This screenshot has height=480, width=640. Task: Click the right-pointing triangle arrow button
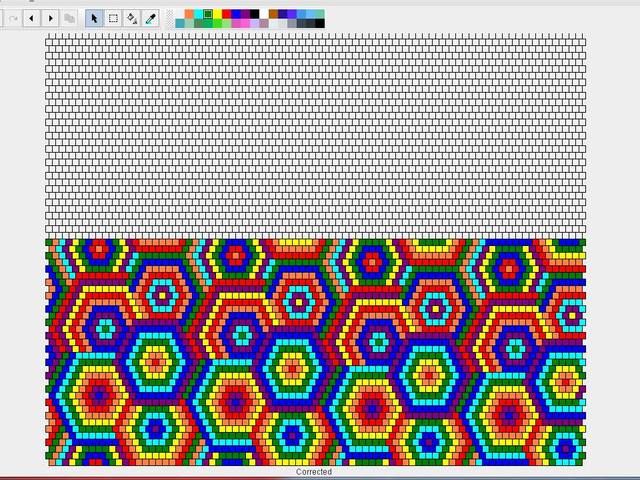[x=50, y=18]
